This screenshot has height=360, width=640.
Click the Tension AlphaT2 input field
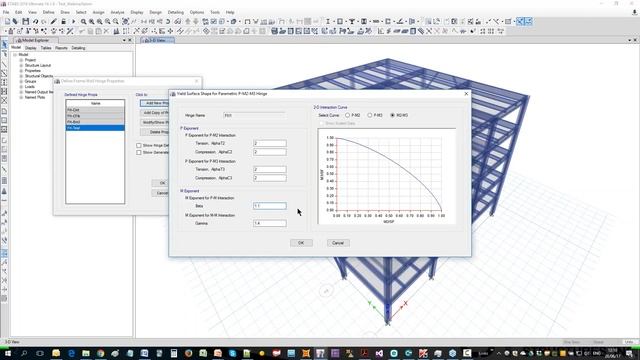tap(270, 143)
